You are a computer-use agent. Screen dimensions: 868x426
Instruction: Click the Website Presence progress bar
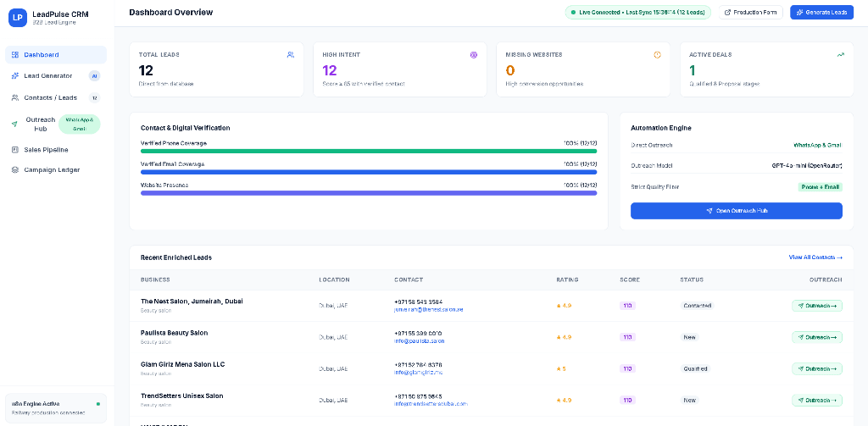click(369, 193)
